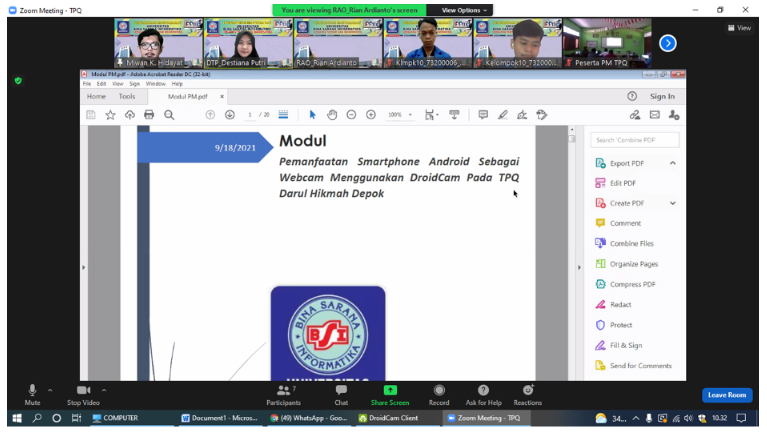Open the Acrobat help question icon
The height and width of the screenshot is (434, 767).
pyautogui.click(x=632, y=96)
